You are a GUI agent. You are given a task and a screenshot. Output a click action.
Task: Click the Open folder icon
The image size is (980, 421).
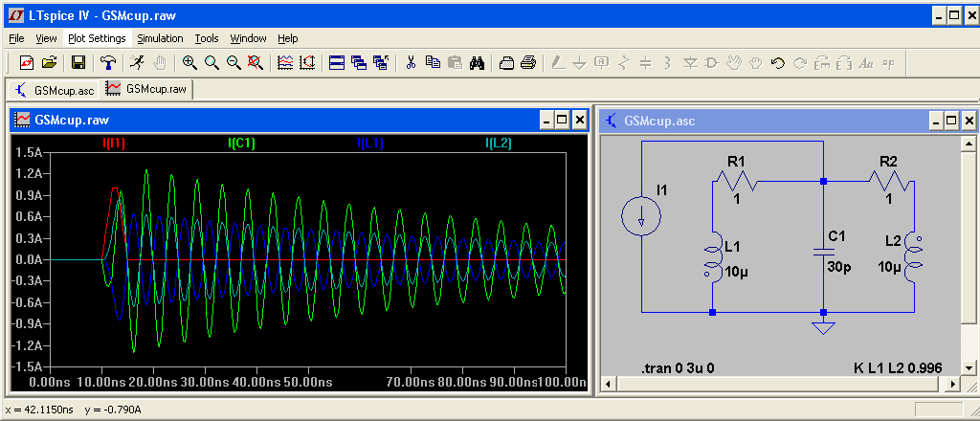tap(49, 63)
